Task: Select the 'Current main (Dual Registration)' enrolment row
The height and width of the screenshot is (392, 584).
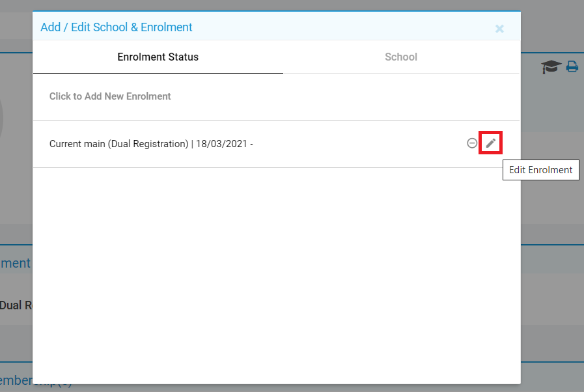Action: point(276,144)
